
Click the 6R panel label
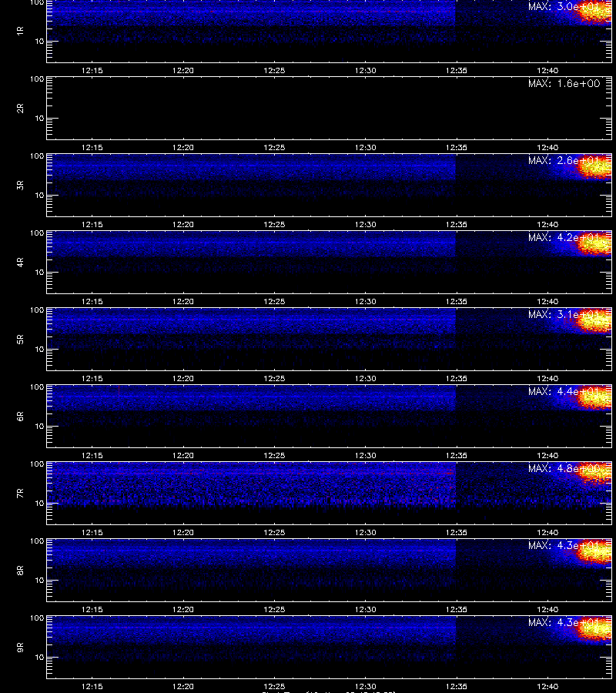[x=20, y=417]
